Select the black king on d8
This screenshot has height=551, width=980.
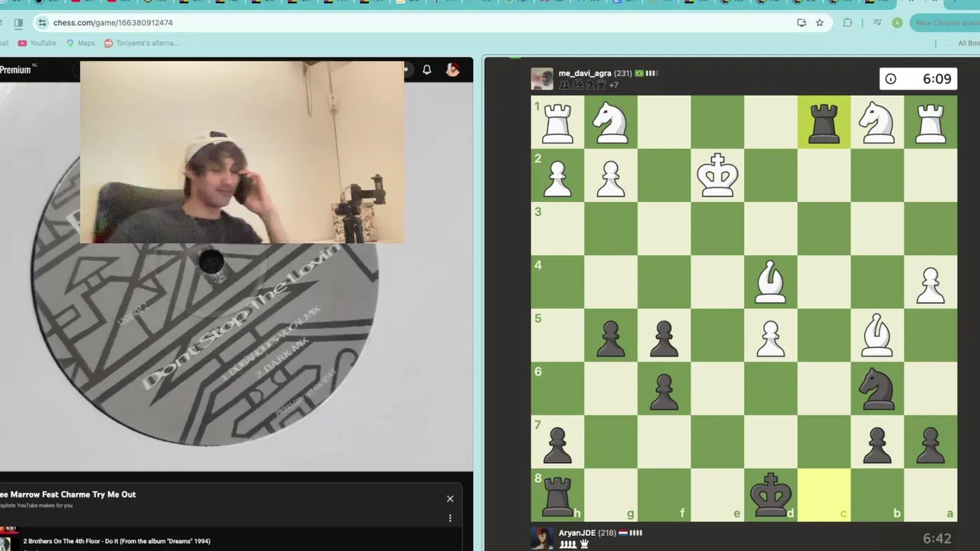click(770, 494)
